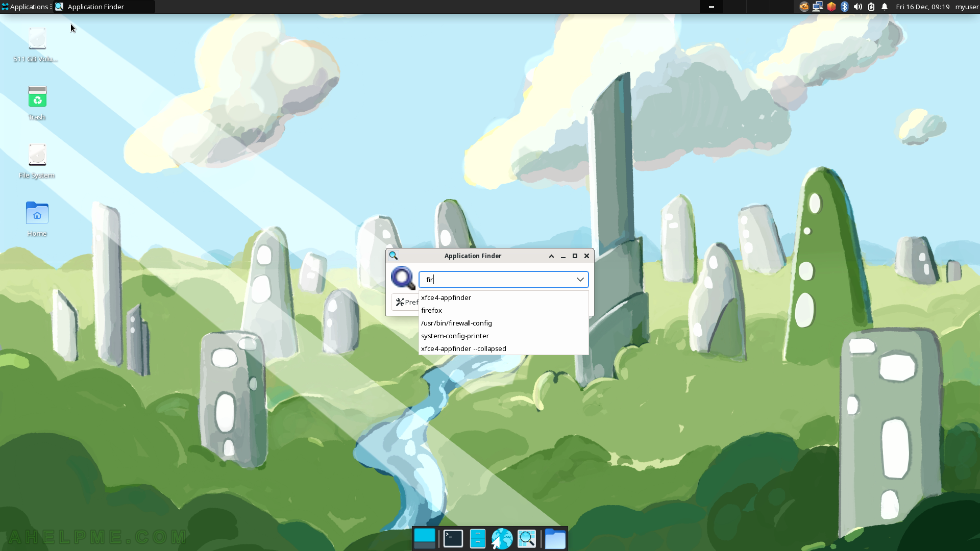Open the myuser session menu

[967, 7]
